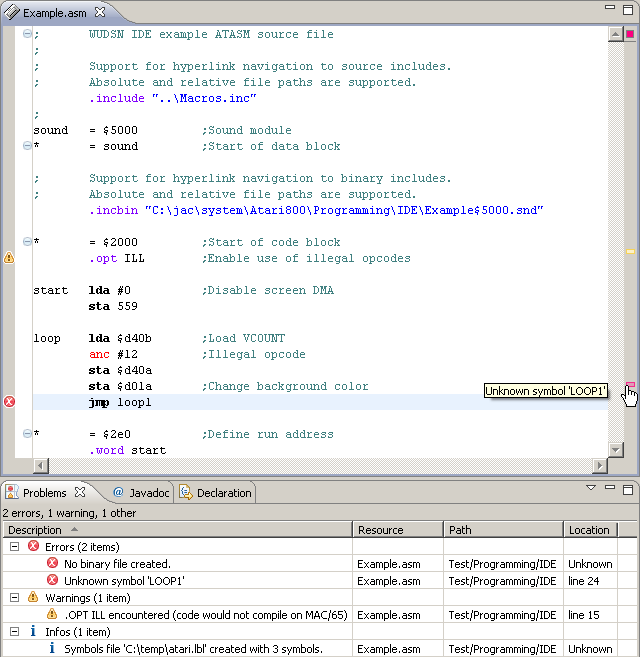Minimize the editor area
The image size is (640, 657).
tap(610, 7)
